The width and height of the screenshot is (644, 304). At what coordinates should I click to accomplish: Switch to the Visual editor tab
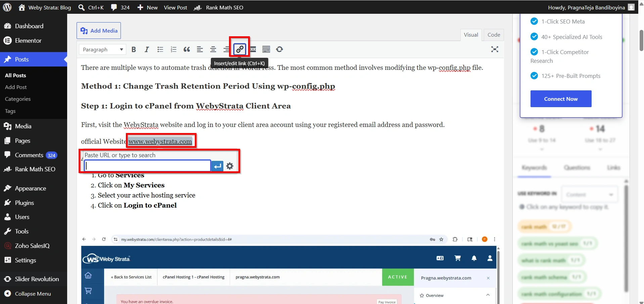tap(471, 35)
